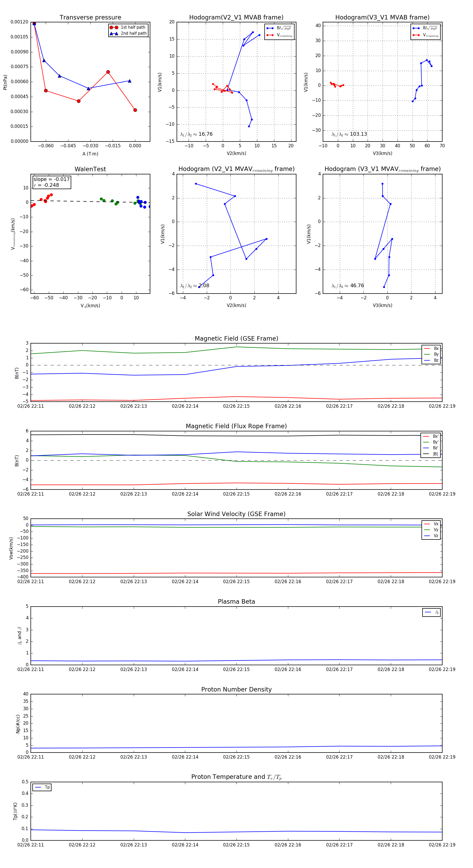Viewport: 473px width, 868px height.
Task: Select the "2nd half path" legend entry
Action: [128, 33]
